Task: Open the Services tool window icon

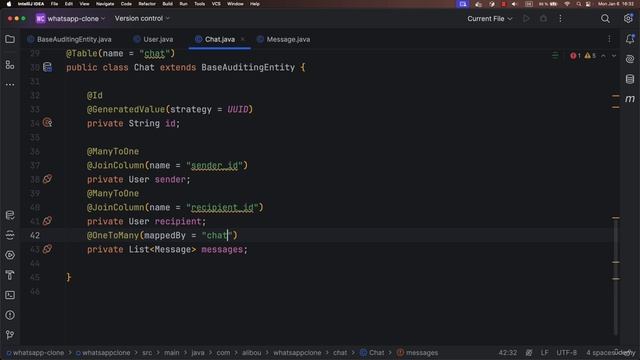Action: [x=10, y=255]
